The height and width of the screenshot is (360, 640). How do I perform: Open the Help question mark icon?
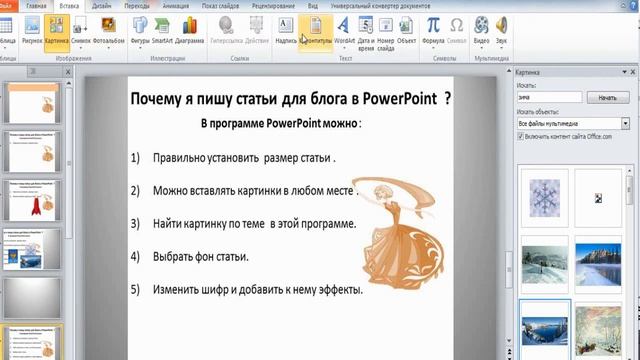click(633, 6)
